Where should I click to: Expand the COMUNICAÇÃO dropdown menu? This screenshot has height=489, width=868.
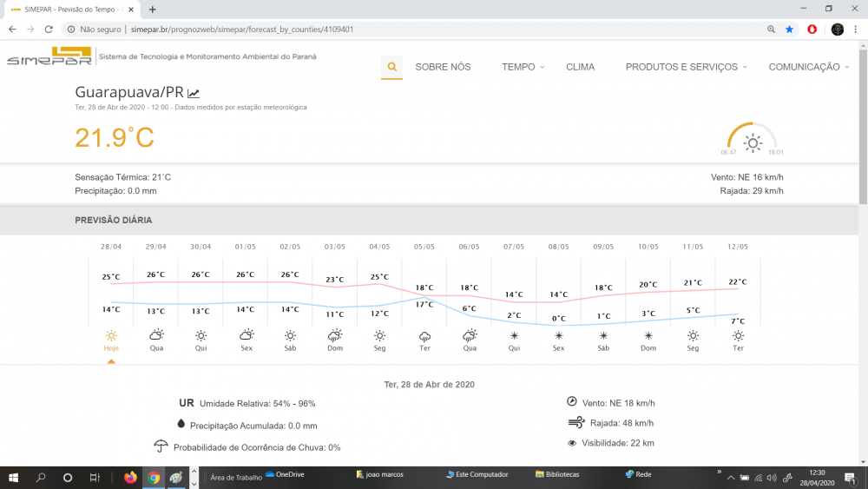(x=808, y=67)
